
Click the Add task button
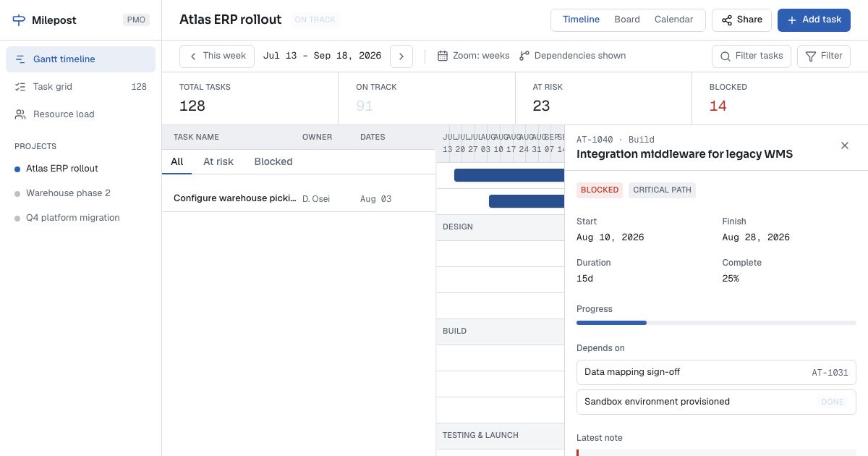(814, 20)
